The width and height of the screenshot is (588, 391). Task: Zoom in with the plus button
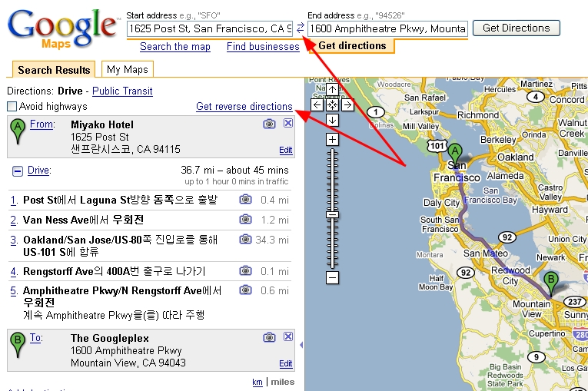tap(332, 140)
